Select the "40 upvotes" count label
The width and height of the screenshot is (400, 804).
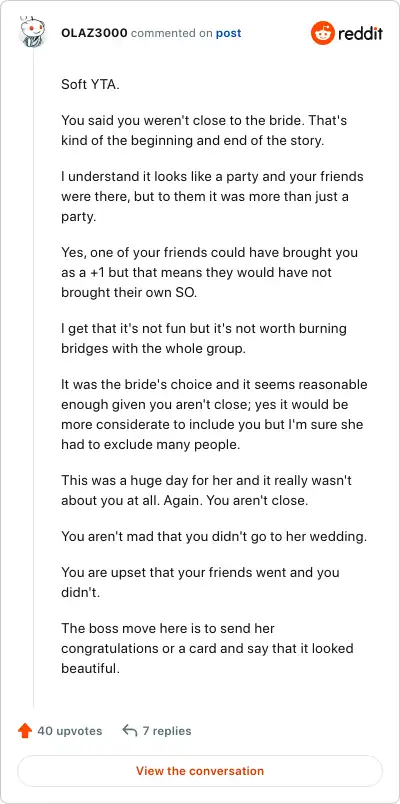tap(70, 731)
